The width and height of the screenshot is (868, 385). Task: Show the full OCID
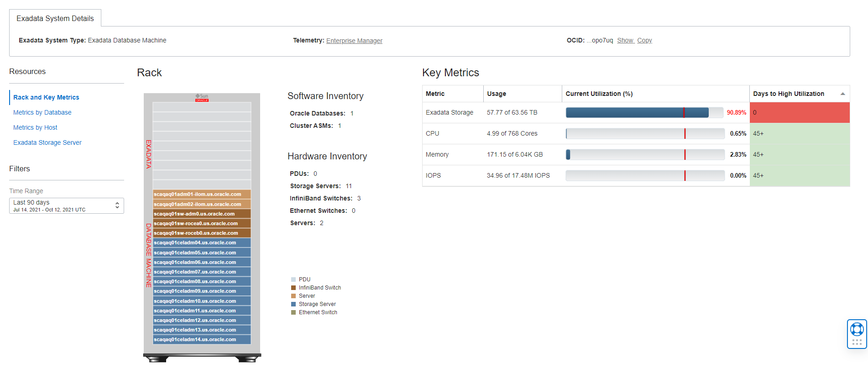pyautogui.click(x=625, y=40)
